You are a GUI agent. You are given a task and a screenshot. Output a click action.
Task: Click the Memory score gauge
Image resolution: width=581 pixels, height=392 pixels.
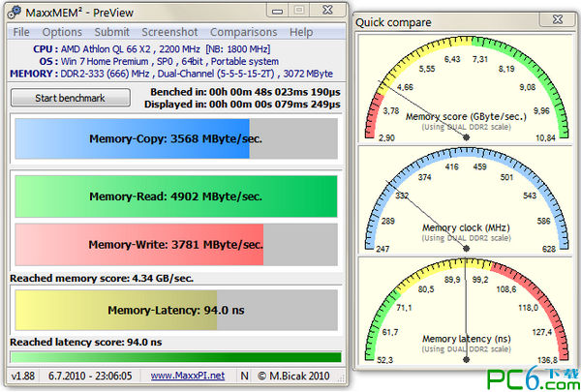(x=466, y=89)
